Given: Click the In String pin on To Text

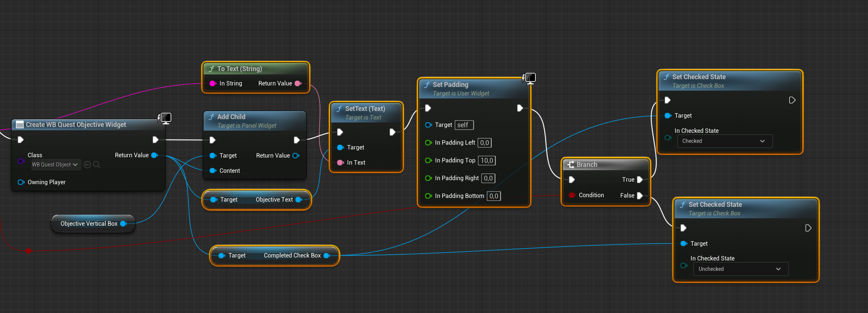Looking at the screenshot, I should (x=213, y=84).
